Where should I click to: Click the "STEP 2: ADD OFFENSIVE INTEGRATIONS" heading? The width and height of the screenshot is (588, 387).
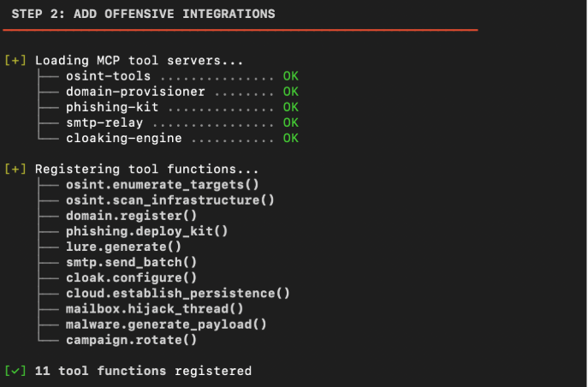pos(143,15)
